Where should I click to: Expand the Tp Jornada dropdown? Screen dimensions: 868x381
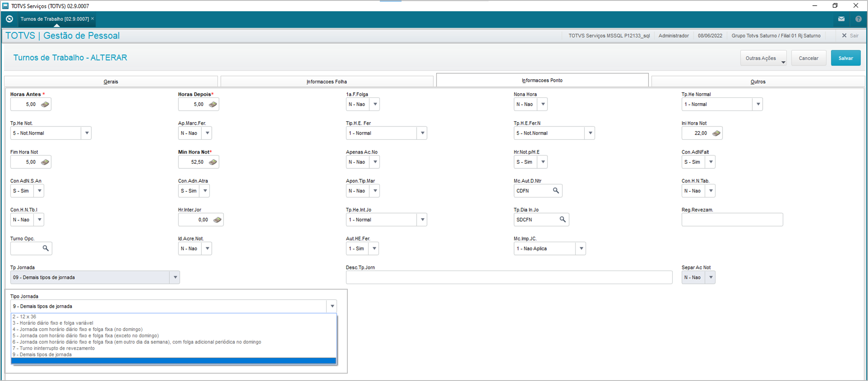[175, 278]
